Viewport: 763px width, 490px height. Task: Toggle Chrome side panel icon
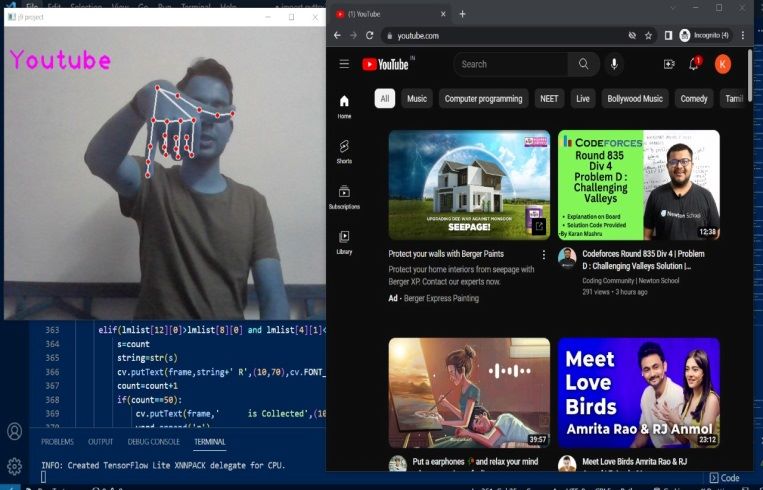668,36
